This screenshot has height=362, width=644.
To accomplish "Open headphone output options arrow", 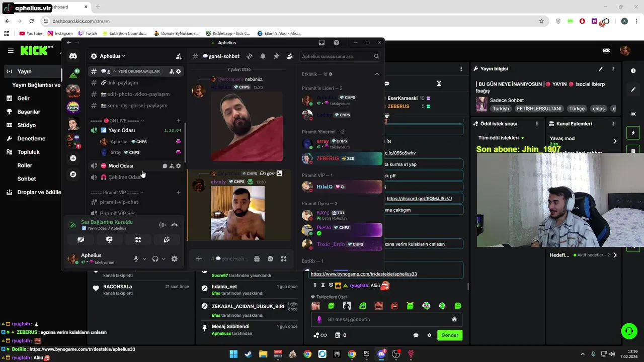I will (164, 259).
